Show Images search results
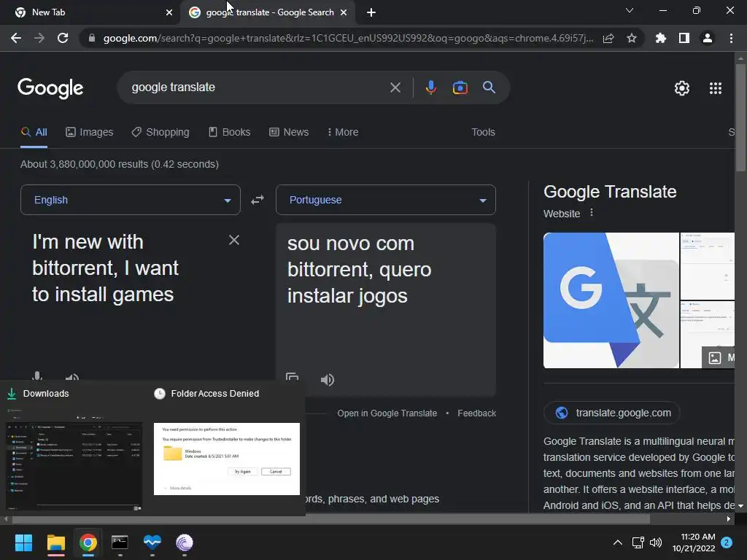The width and height of the screenshot is (747, 560). tap(90, 133)
